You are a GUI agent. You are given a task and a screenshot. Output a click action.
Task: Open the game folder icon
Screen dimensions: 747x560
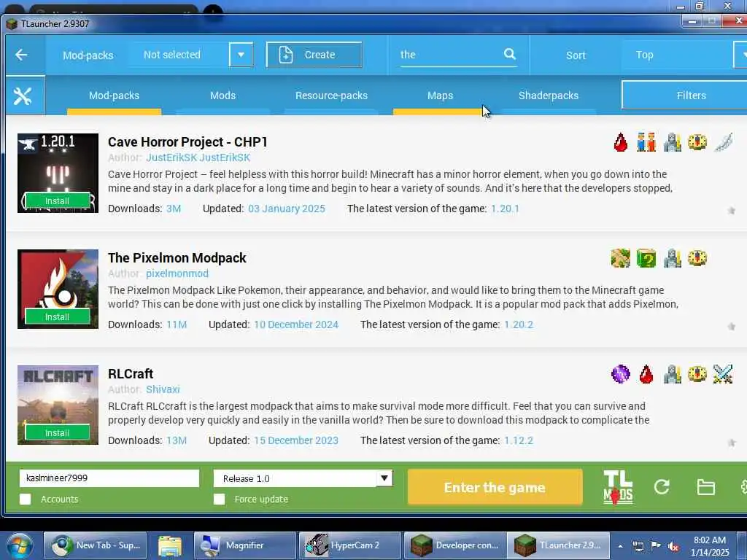[x=705, y=487]
